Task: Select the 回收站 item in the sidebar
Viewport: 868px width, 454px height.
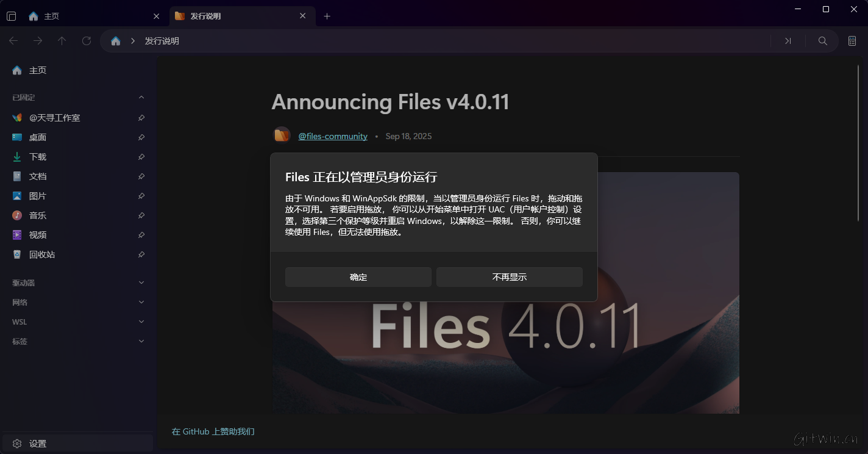Action: click(x=42, y=254)
